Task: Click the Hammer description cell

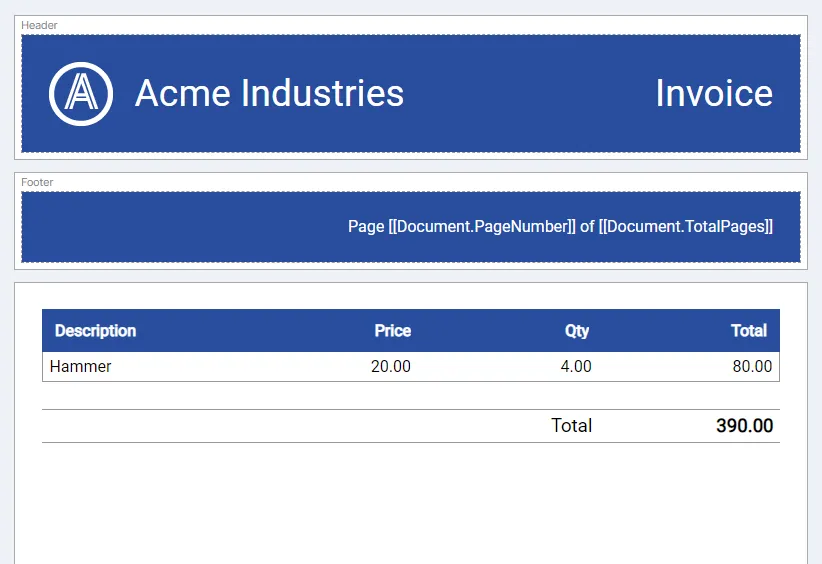Action: 81,367
